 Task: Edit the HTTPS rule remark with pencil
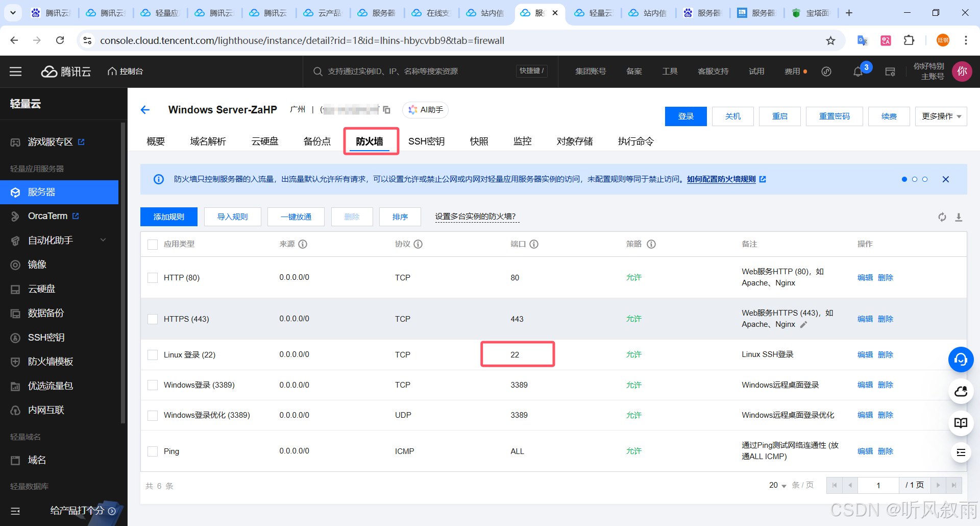pos(803,324)
